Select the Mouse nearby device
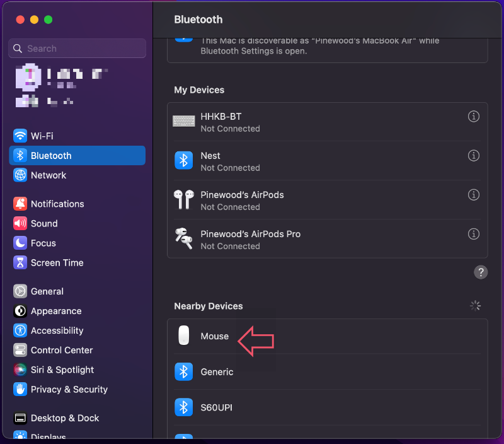This screenshot has height=444, width=504. point(327,336)
